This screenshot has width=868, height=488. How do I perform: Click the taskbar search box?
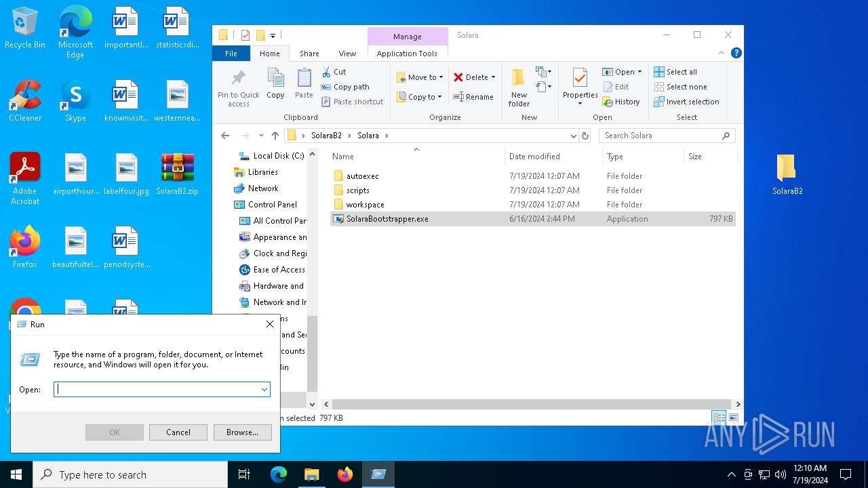(130, 474)
